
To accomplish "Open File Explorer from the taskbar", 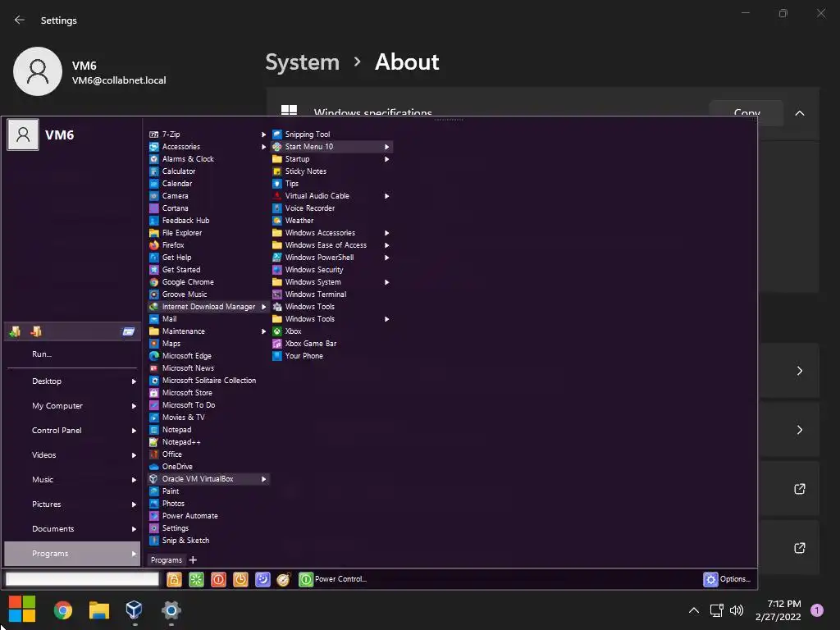I will [x=99, y=609].
